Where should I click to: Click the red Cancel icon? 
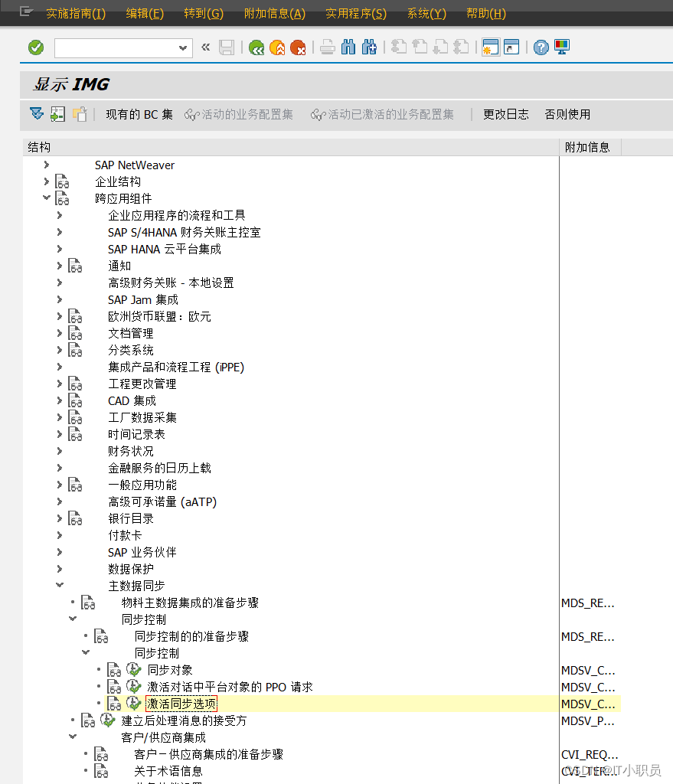pos(298,47)
